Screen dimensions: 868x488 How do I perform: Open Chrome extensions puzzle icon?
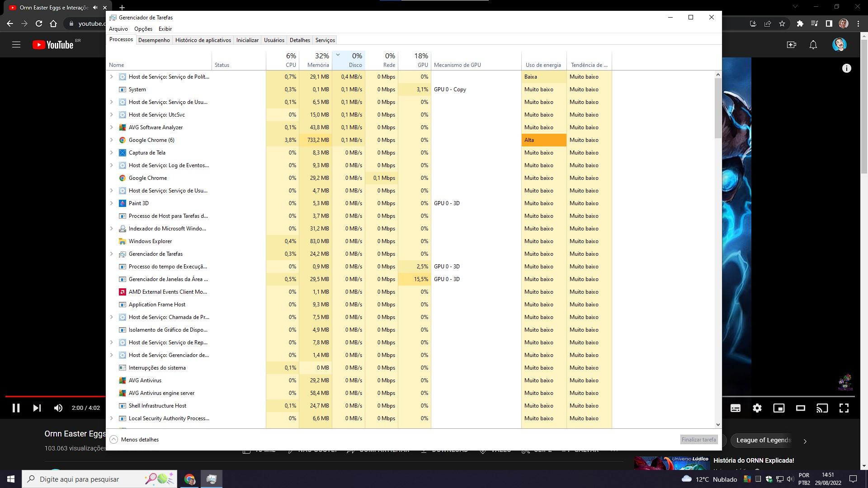tap(800, 23)
